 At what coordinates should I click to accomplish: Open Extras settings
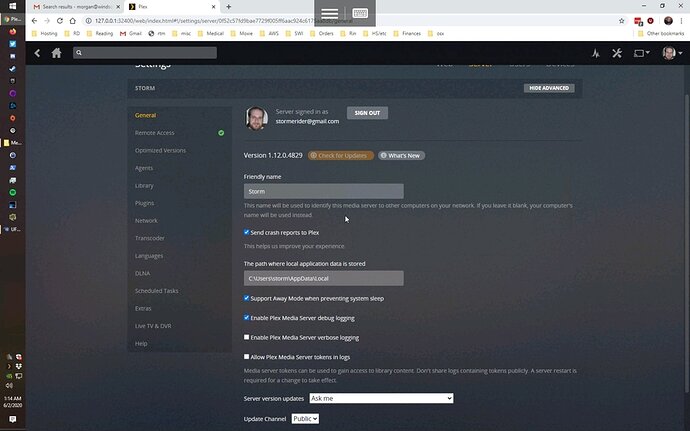click(143, 309)
